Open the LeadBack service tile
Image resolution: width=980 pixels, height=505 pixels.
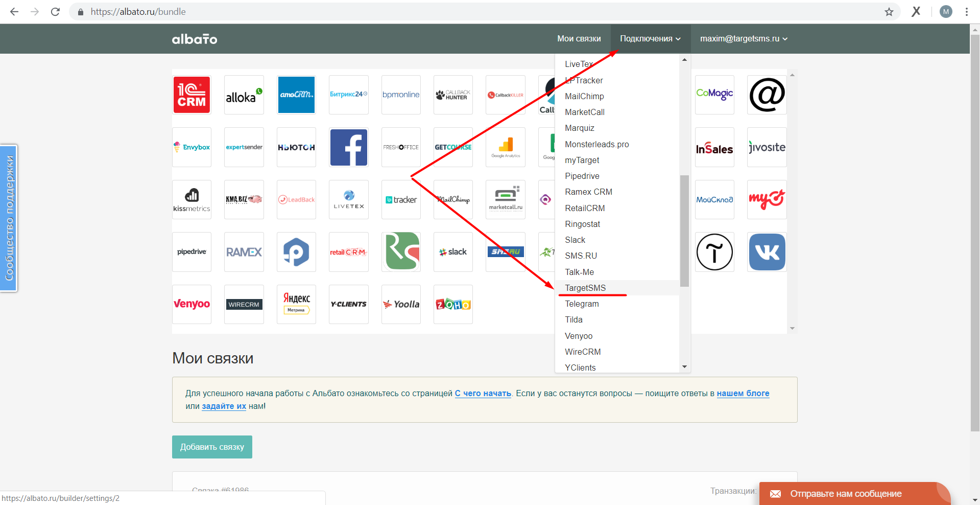tap(296, 199)
